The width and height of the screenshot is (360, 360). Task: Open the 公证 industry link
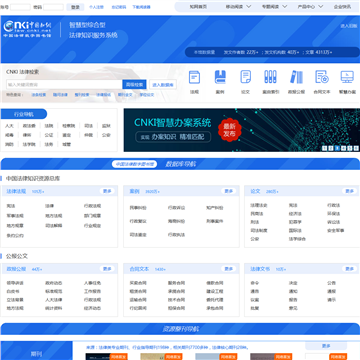pyautogui.click(x=49, y=135)
